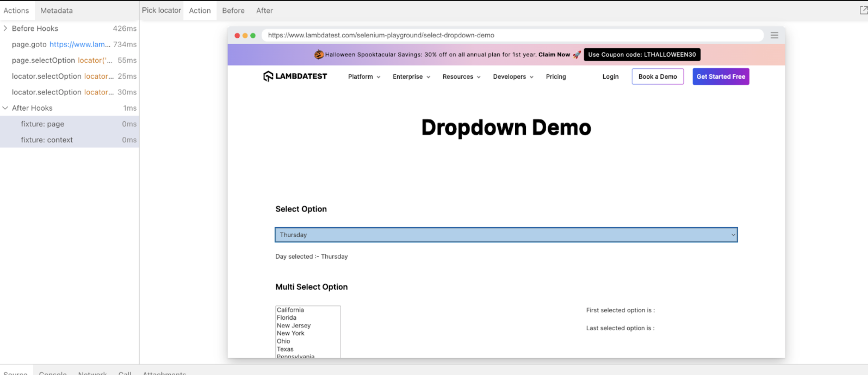868x375 pixels.
Task: Click the green traffic light dot
Action: [253, 35]
